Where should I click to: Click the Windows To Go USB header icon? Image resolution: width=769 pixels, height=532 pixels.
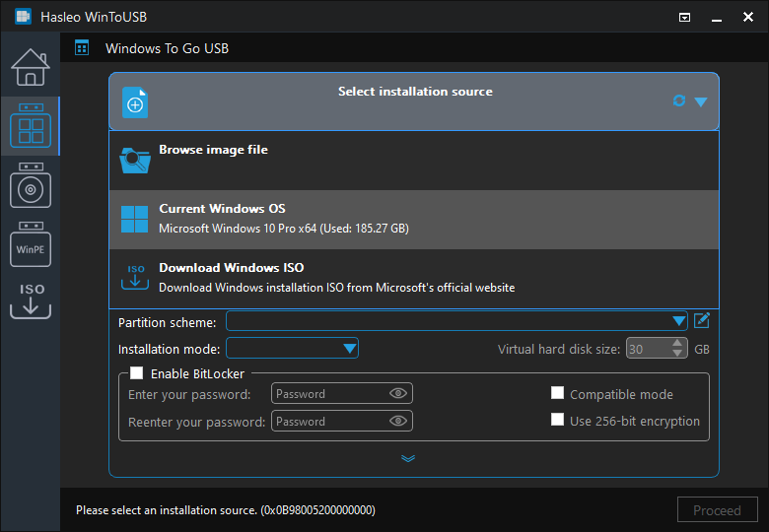point(82,48)
